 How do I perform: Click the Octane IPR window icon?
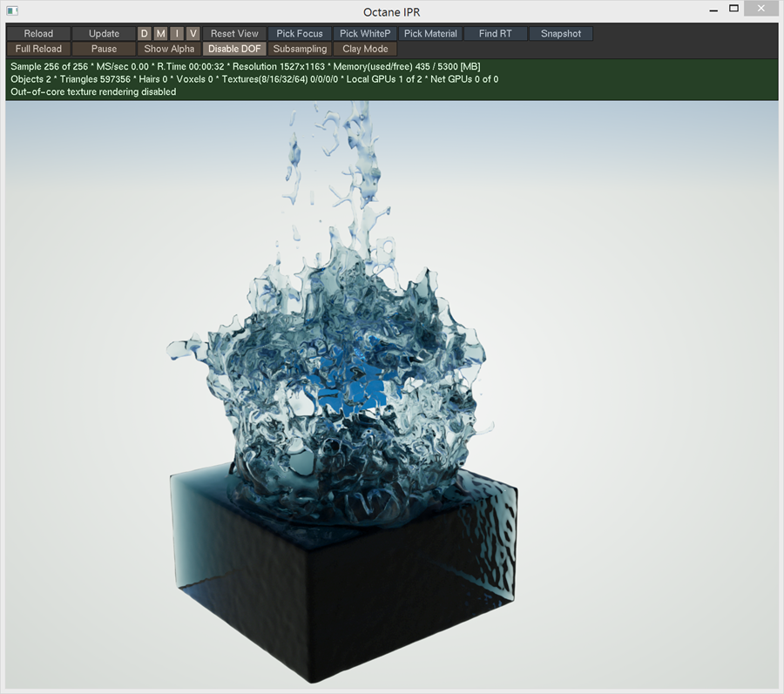click(x=12, y=10)
